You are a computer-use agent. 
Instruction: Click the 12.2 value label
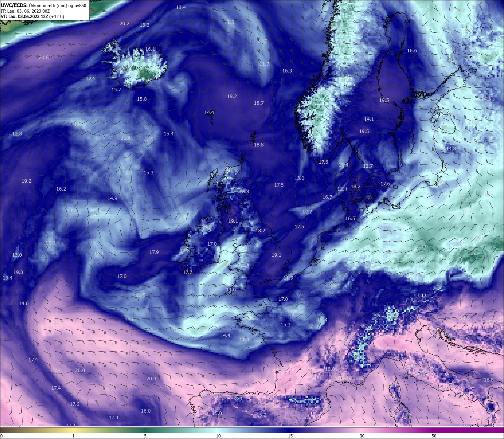point(307,212)
